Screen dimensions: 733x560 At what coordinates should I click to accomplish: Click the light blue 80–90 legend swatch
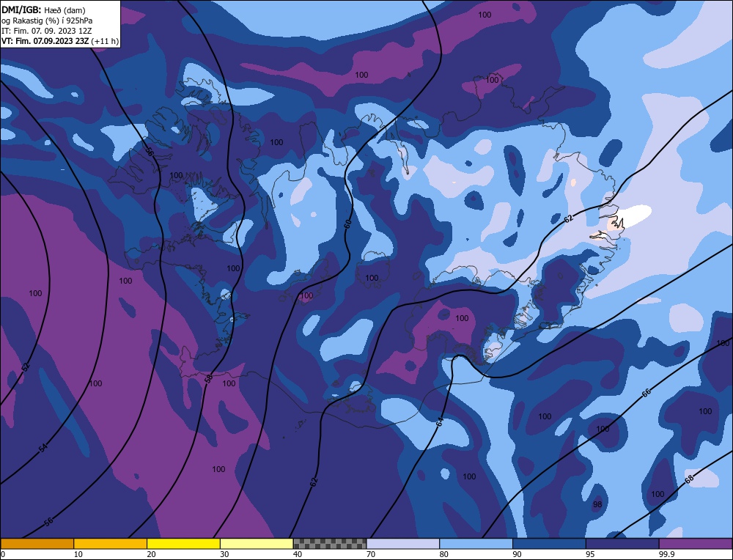click(x=476, y=544)
